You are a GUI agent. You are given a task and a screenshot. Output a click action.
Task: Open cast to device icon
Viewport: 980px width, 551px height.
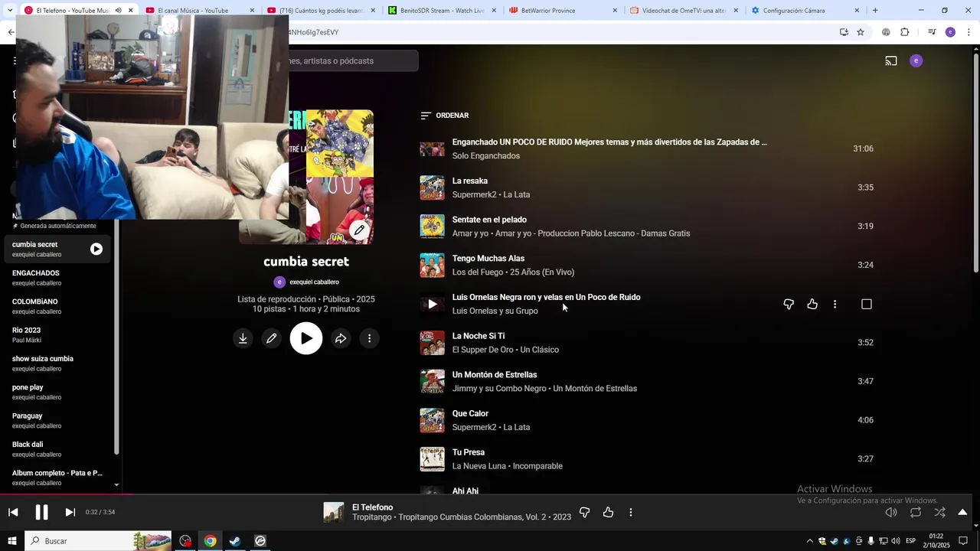coord(891,60)
